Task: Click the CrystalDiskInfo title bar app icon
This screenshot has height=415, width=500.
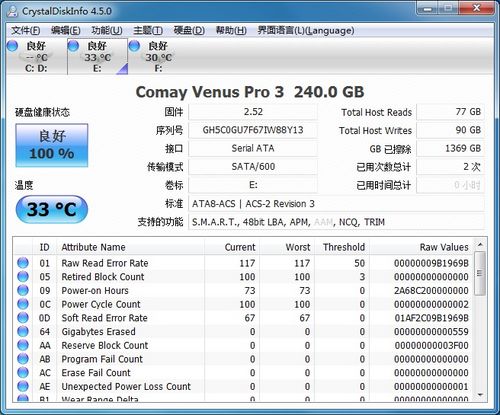Action: [12, 11]
